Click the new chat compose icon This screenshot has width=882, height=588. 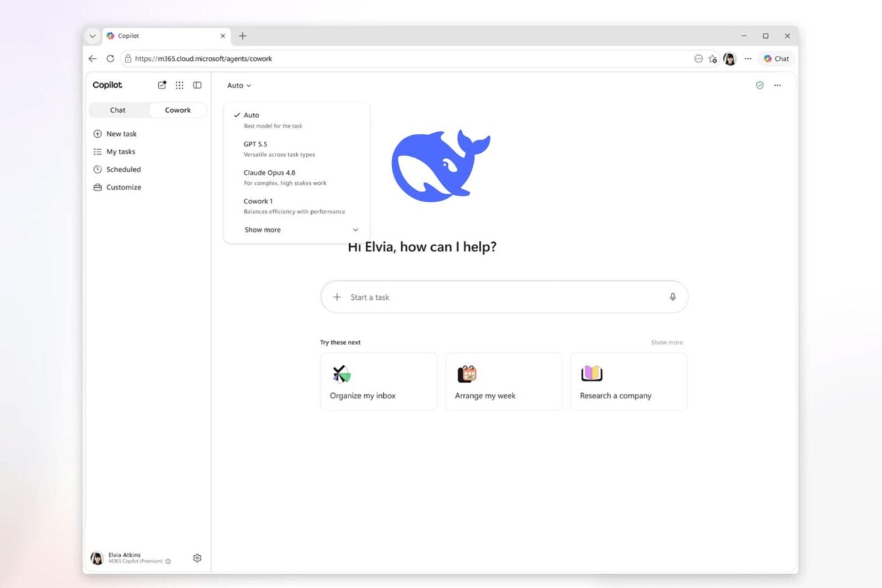[x=162, y=85]
